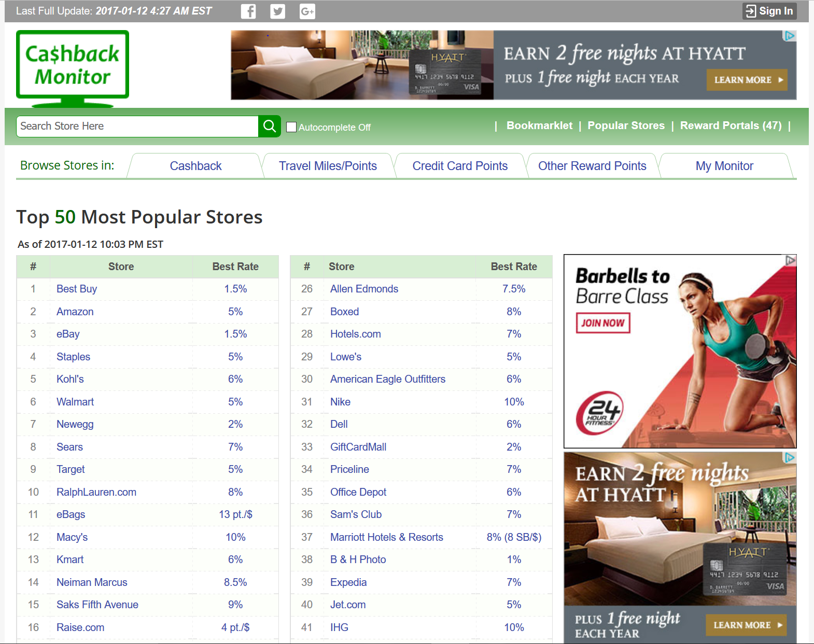Click AdChoices icon on the 24 Hour Fitness ad
Screen dimensions: 814x644
[791, 260]
